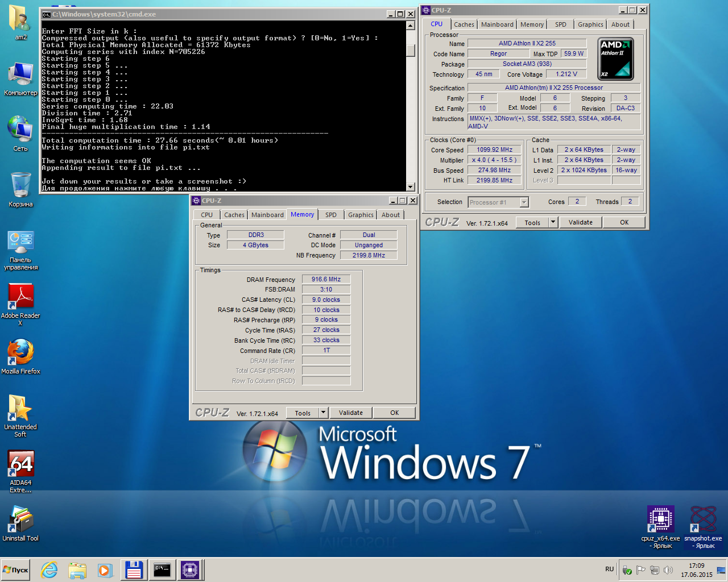Screen dimensions: 728x582
Task: Open the taskbar clock showing 17:09
Action: click(x=697, y=570)
